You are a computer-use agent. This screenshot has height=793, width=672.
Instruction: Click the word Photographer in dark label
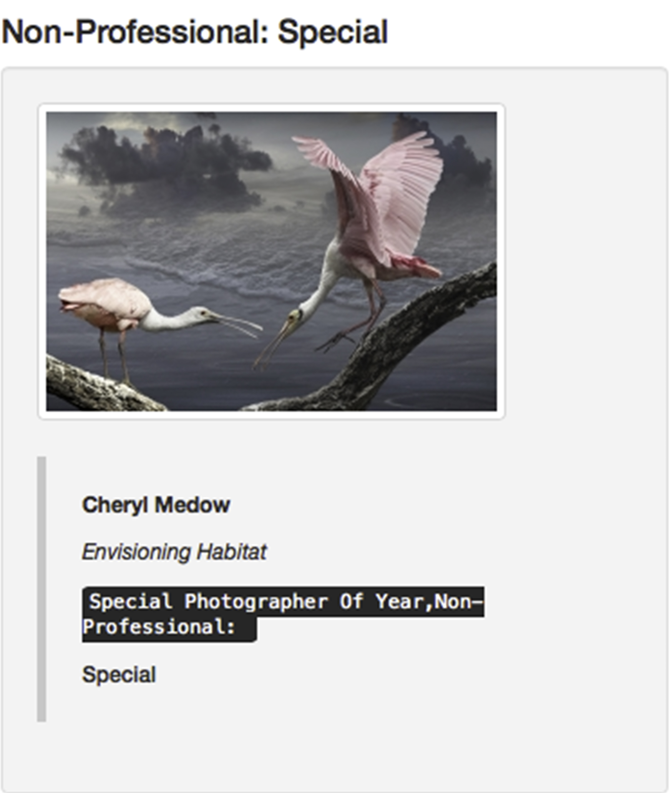click(256, 602)
